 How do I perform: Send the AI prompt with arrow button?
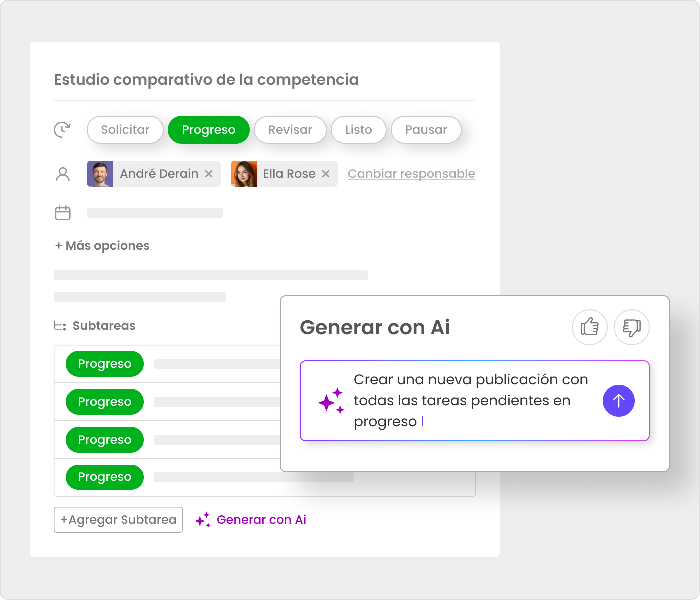pyautogui.click(x=619, y=401)
